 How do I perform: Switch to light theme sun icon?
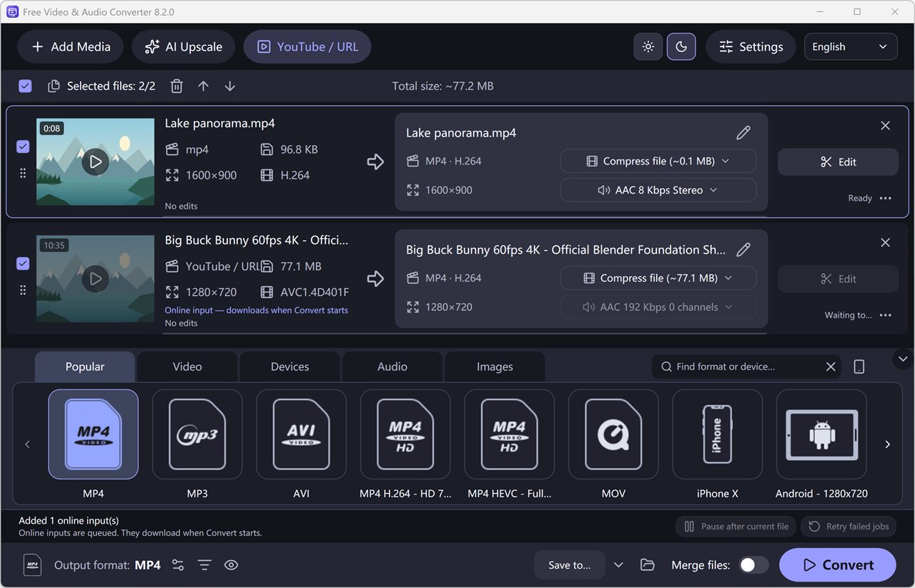pyautogui.click(x=648, y=46)
